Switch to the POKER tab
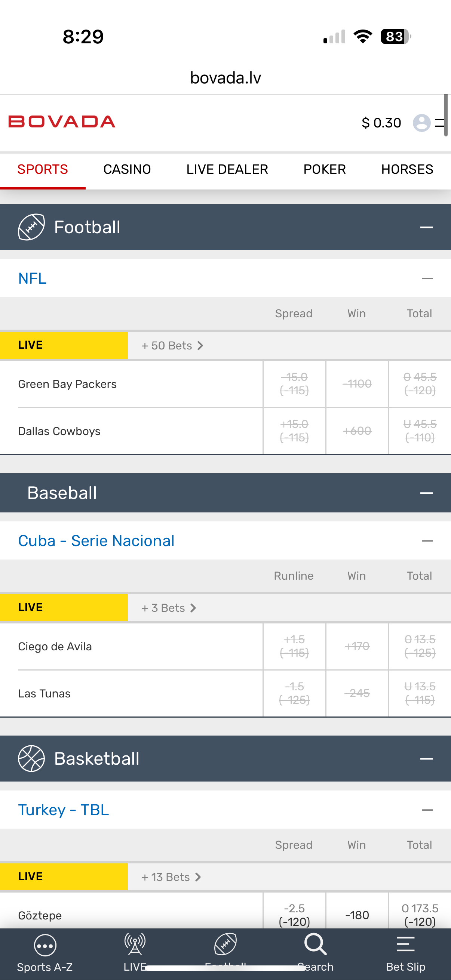 324,169
